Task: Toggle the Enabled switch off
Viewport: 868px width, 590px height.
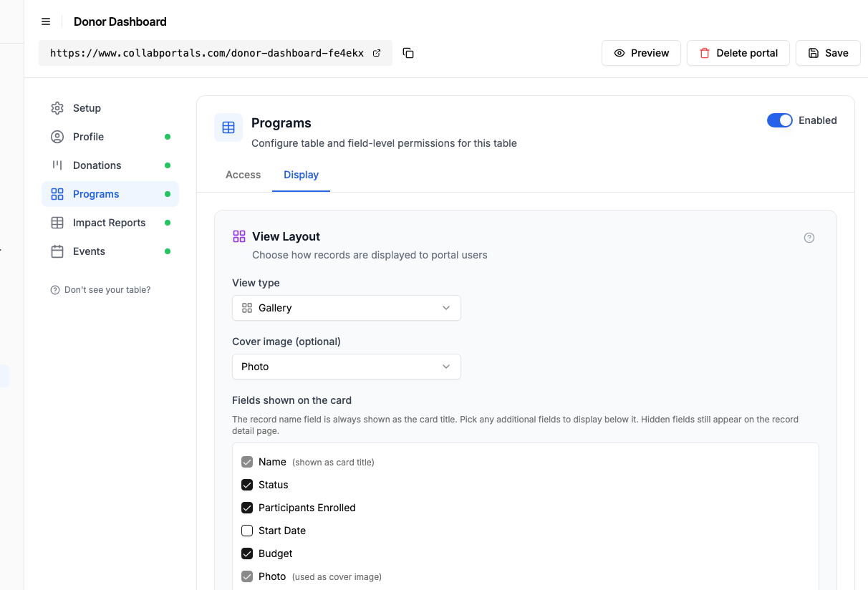Action: (780, 120)
